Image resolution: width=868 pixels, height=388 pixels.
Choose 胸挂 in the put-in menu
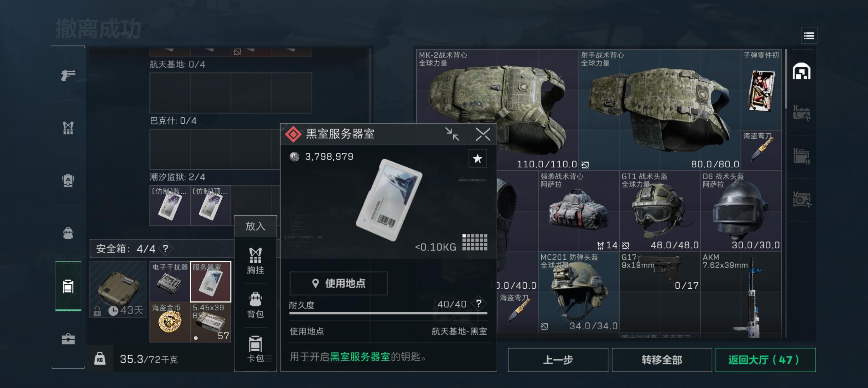[x=255, y=261]
